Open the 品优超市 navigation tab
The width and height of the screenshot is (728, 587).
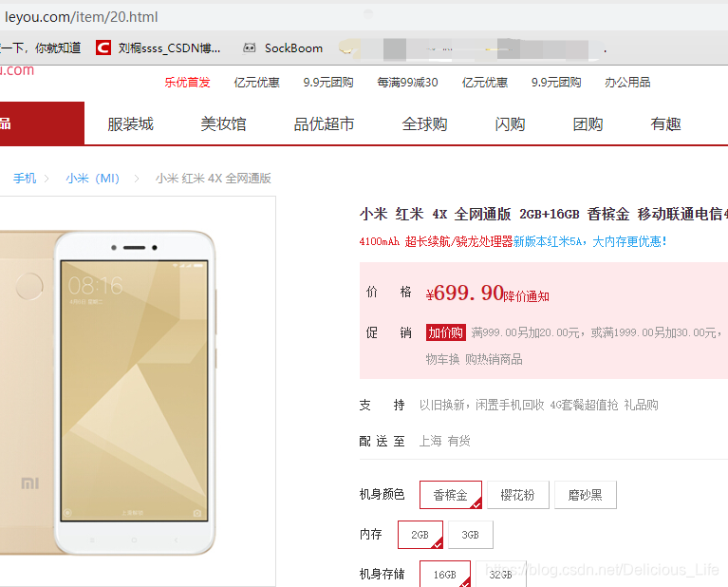point(324,124)
